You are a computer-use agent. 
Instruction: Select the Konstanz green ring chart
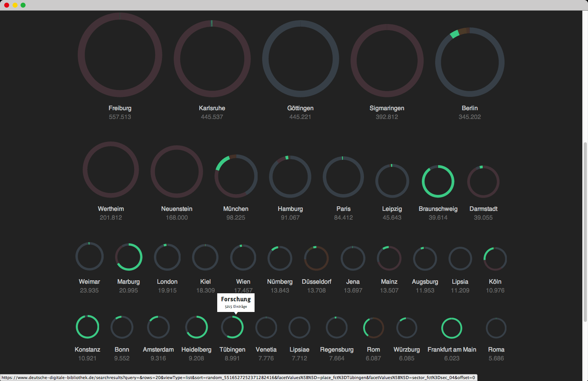(x=88, y=327)
